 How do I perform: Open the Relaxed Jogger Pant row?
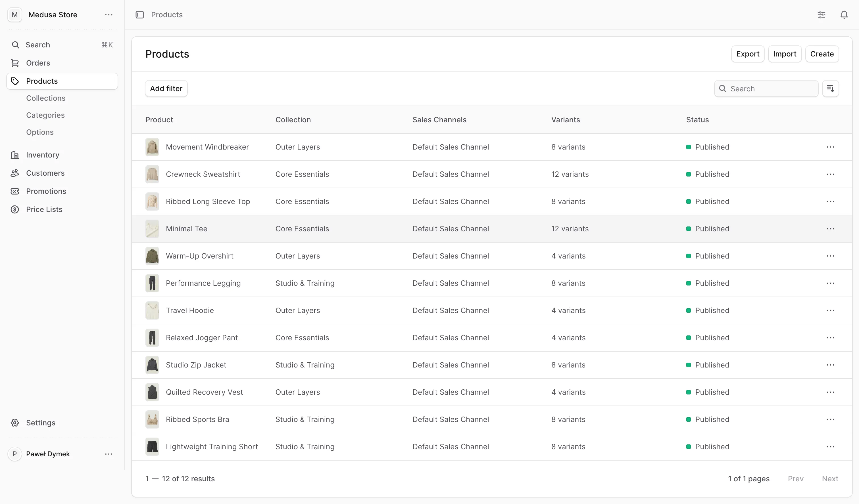492,338
